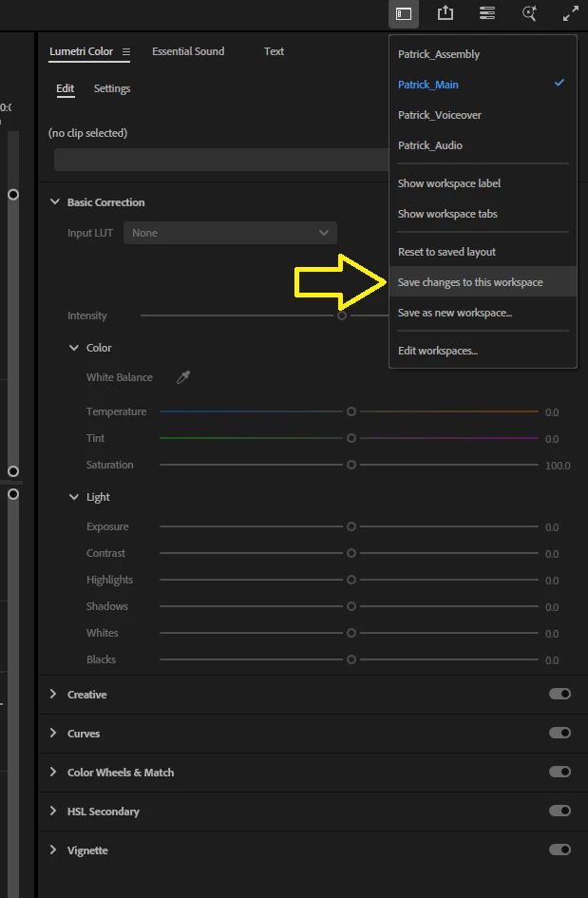Click the Temperature slider handle

(x=351, y=411)
